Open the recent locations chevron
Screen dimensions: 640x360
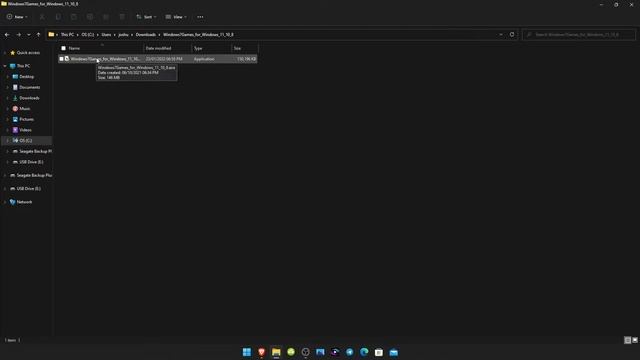pos(29,35)
